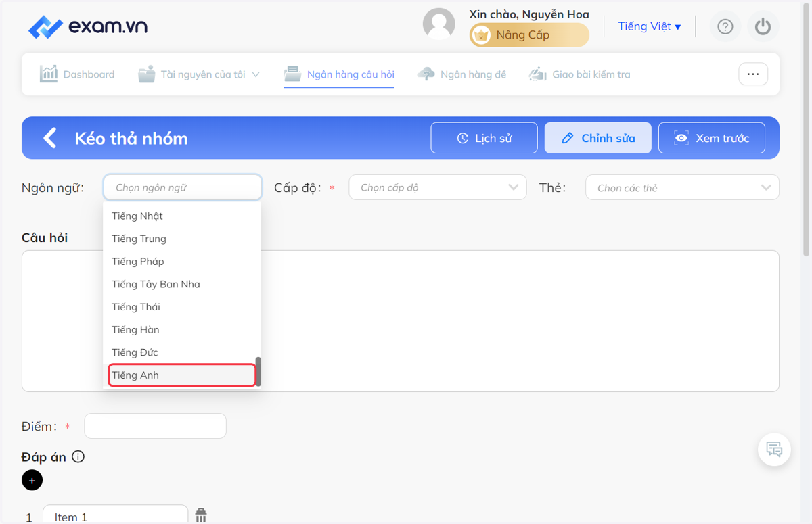The image size is (812, 524).
Task: Click the Ngân hàng câu hỏi icon
Action: click(x=292, y=74)
